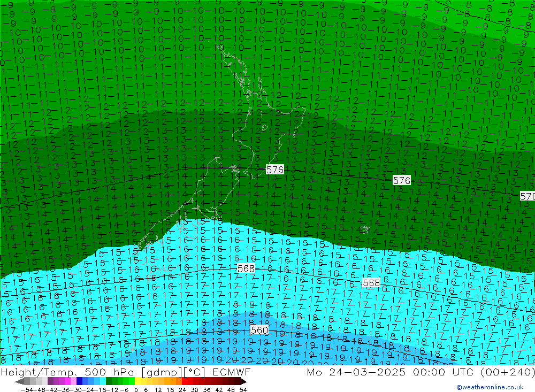Click the legend value -6

tap(124, 390)
